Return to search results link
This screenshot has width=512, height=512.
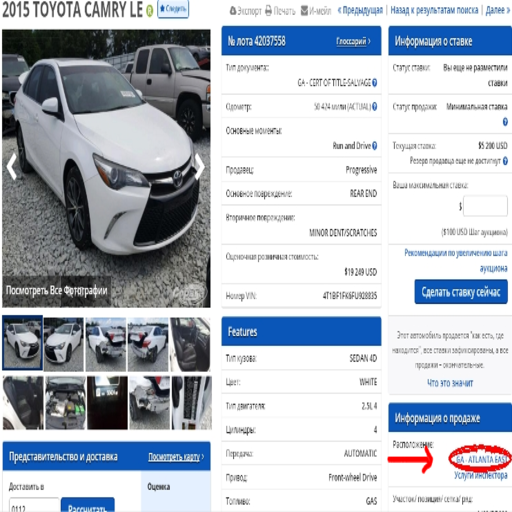(x=434, y=10)
